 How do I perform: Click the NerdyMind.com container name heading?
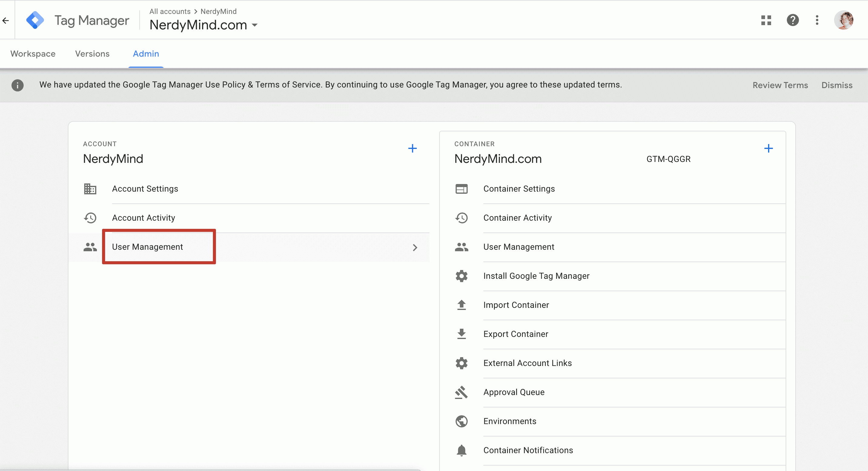(x=498, y=159)
